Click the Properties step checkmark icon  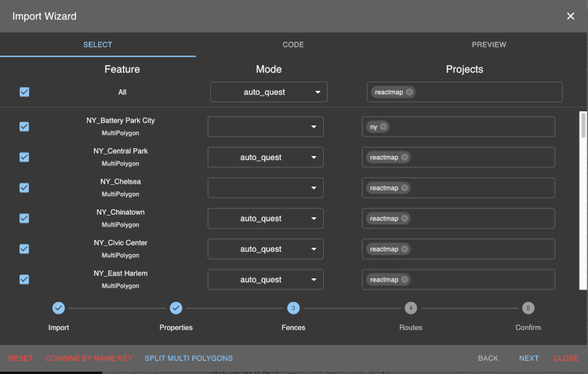click(x=176, y=308)
